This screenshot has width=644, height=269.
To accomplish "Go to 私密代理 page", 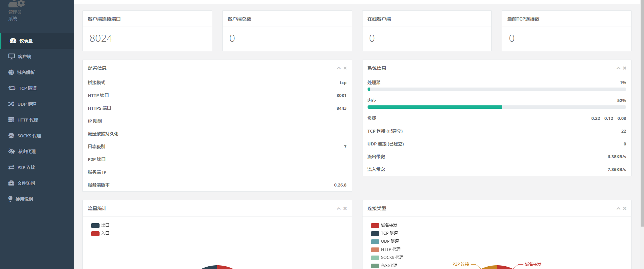I will [x=37, y=152].
